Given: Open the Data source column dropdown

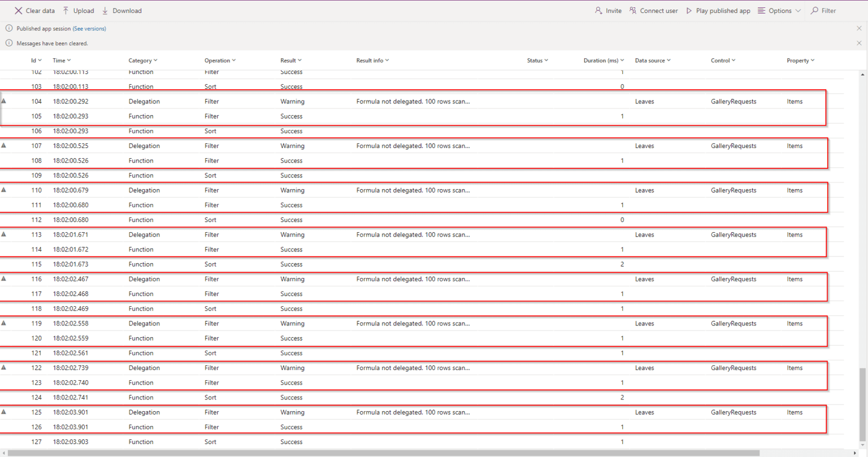Looking at the screenshot, I should pyautogui.click(x=669, y=60).
